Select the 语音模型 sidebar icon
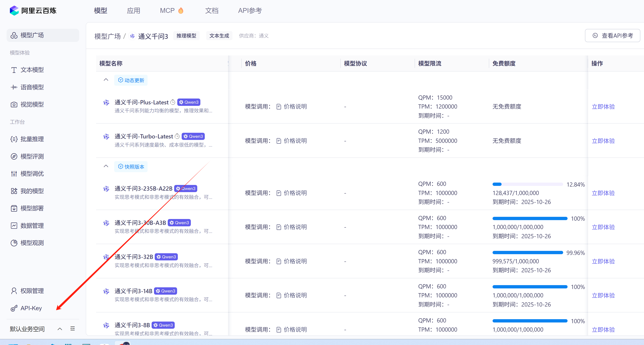 point(14,87)
